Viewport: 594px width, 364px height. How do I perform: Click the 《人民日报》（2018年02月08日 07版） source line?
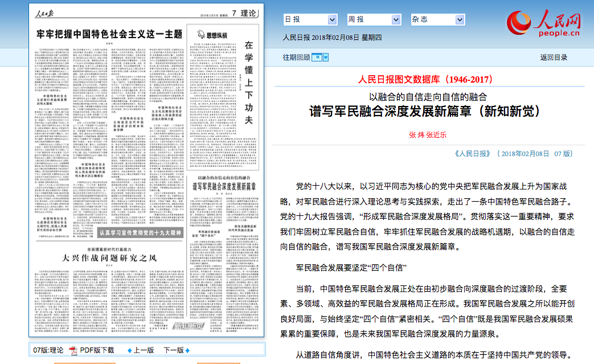[513, 154]
